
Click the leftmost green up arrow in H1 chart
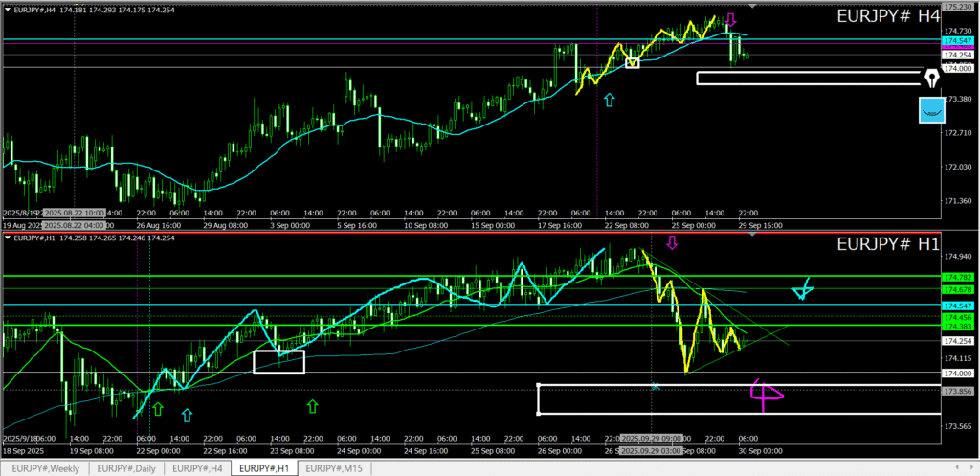[x=157, y=410]
